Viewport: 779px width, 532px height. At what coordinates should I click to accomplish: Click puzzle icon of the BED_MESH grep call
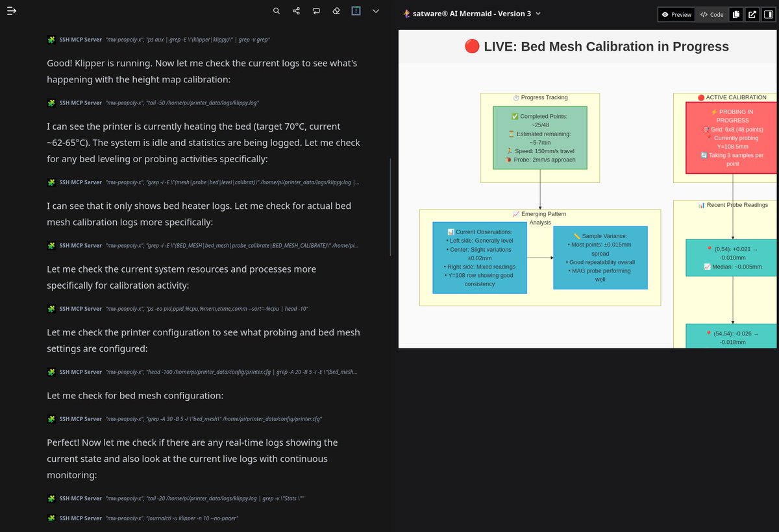coord(51,245)
